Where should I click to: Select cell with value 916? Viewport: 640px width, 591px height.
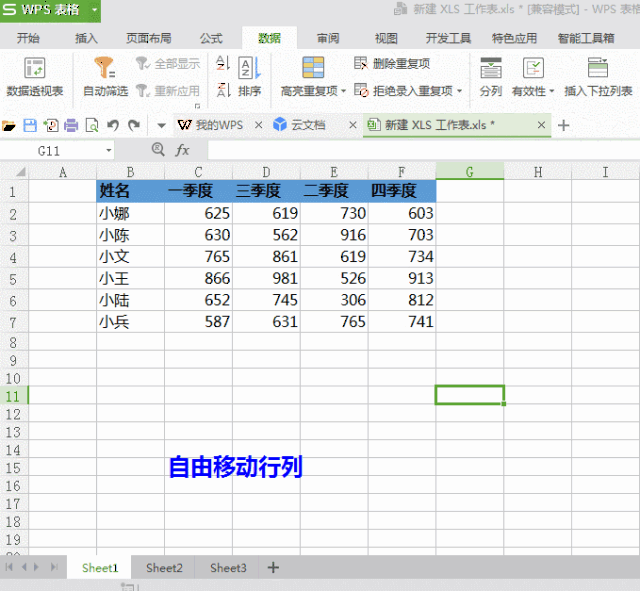tap(334, 235)
